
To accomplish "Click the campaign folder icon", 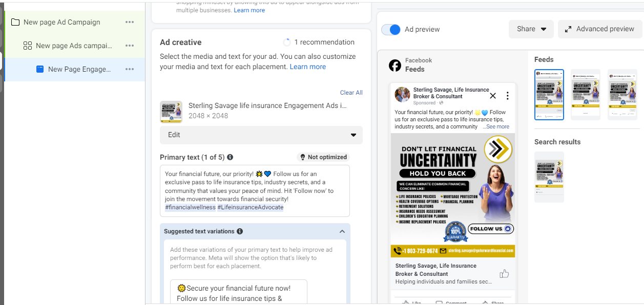I will tap(15, 22).
